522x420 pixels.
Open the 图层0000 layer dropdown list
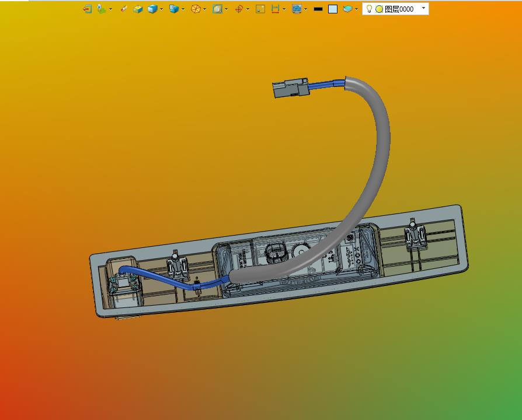[x=423, y=8]
